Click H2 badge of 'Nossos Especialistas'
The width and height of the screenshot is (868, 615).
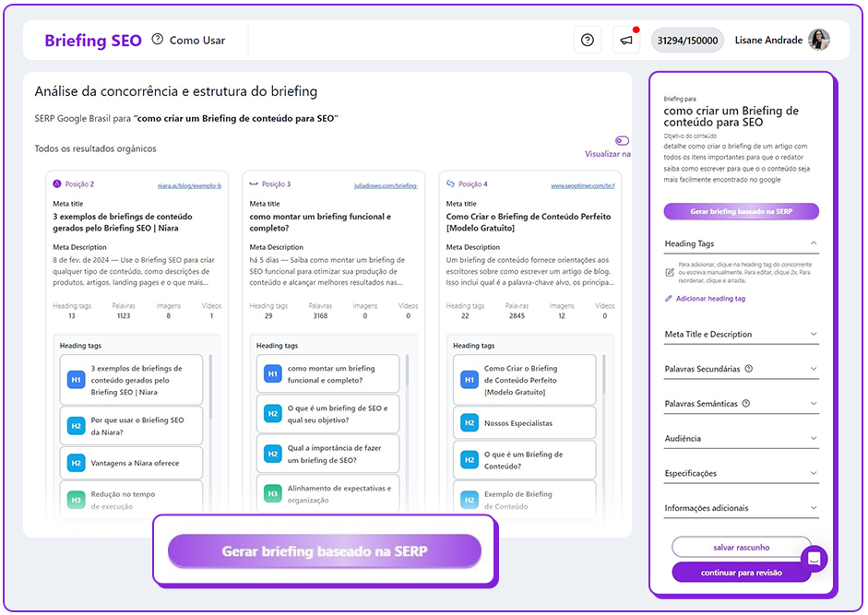point(470,423)
